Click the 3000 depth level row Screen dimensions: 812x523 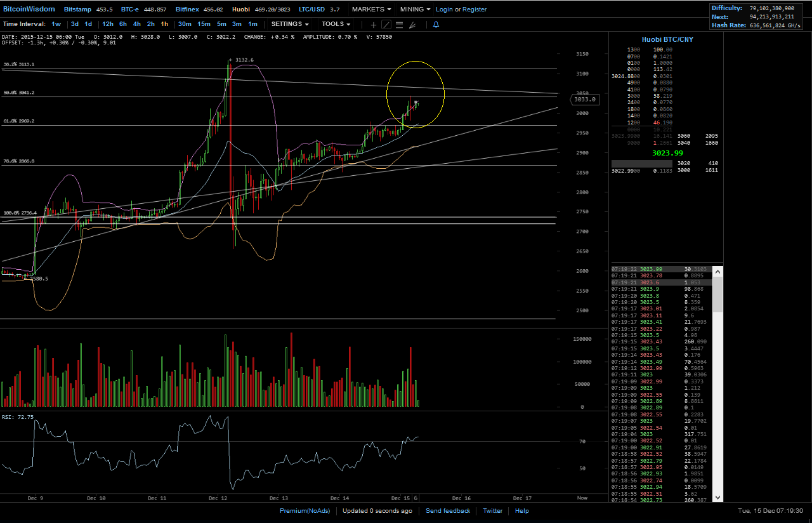[x=697, y=171]
